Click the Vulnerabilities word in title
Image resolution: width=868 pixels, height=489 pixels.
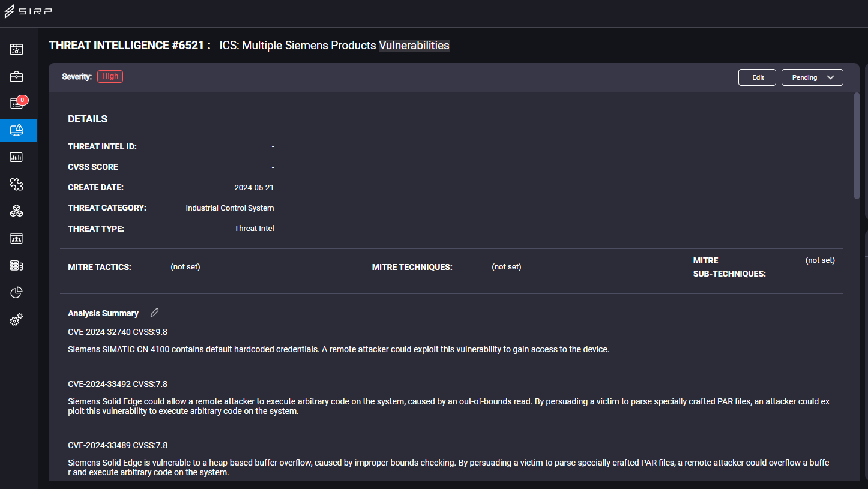(x=414, y=46)
